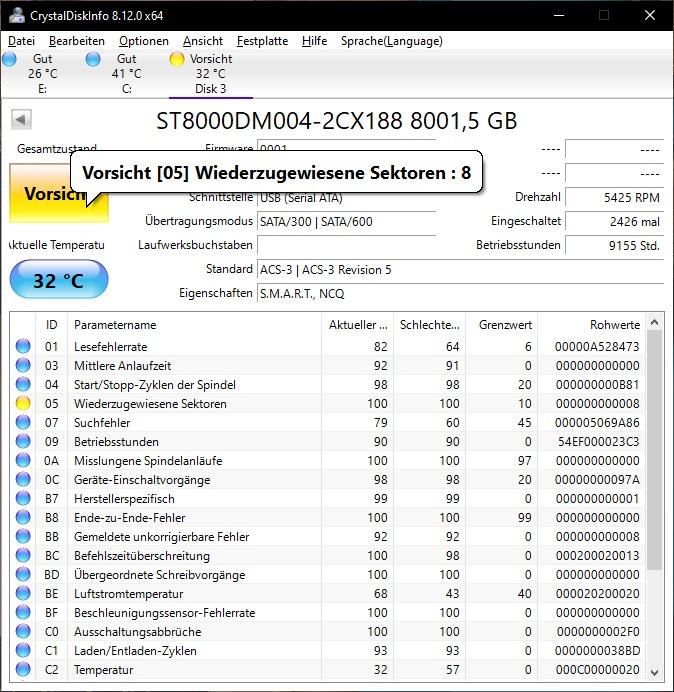674x692 pixels.
Task: Click status orb for BF Beschleunigungssensor-Fehlerrate
Action: 23,612
